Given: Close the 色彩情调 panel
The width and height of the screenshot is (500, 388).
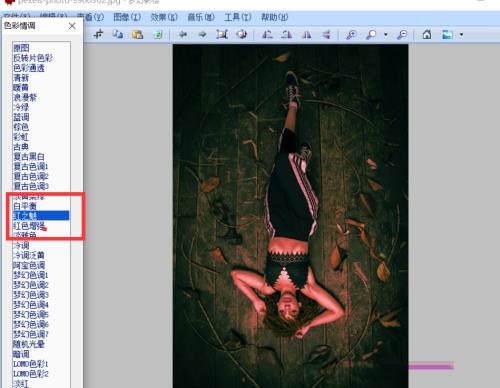Looking at the screenshot, I should click(72, 26).
